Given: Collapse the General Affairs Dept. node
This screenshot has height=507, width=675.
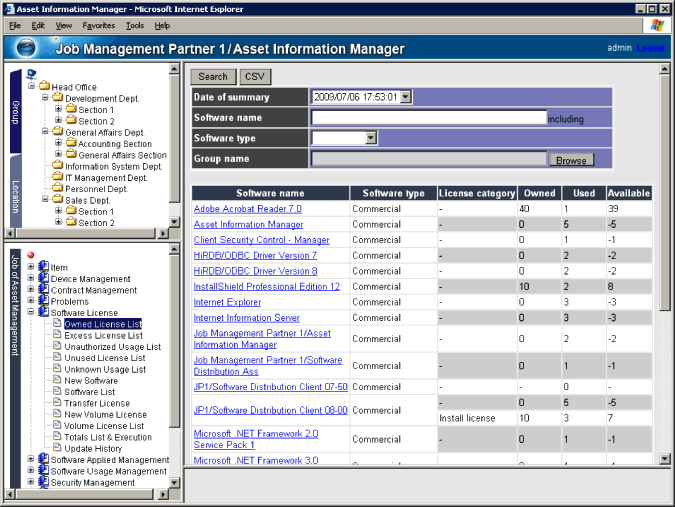Looking at the screenshot, I should [45, 132].
